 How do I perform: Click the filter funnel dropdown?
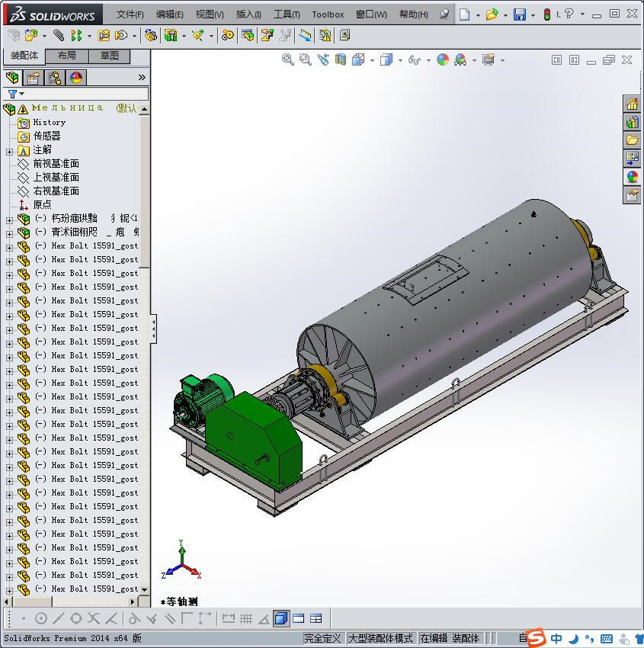[x=16, y=94]
